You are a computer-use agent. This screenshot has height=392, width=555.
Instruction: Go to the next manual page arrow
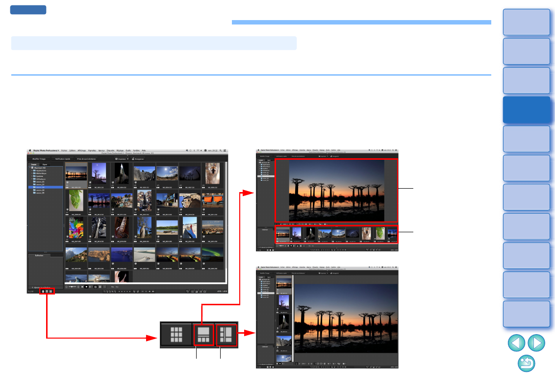536,343
